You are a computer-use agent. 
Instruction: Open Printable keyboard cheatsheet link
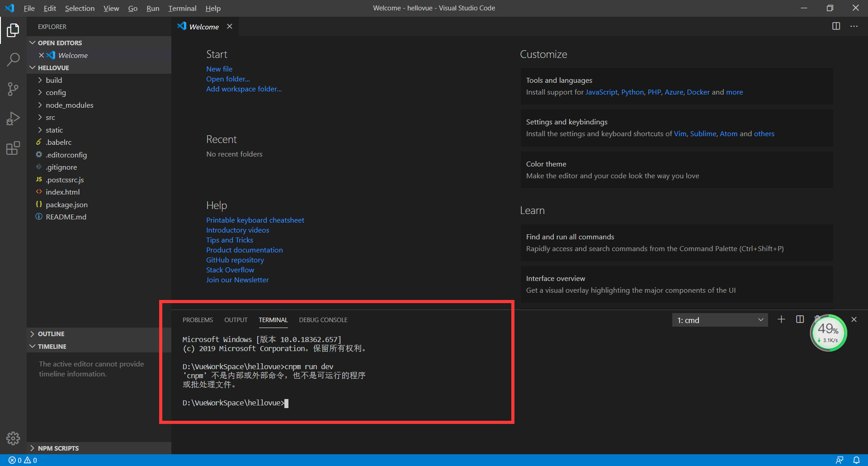click(255, 220)
